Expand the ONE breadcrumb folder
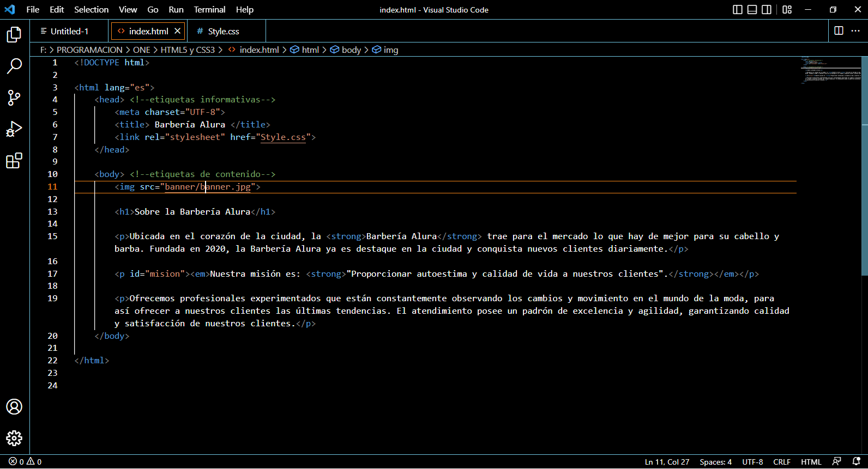This screenshot has height=469, width=868. click(x=142, y=50)
